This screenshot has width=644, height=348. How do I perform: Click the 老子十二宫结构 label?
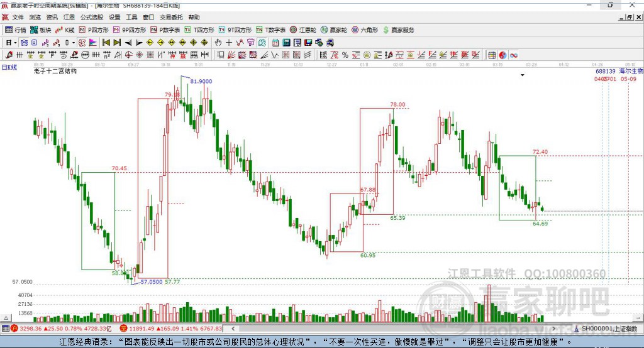(55, 71)
